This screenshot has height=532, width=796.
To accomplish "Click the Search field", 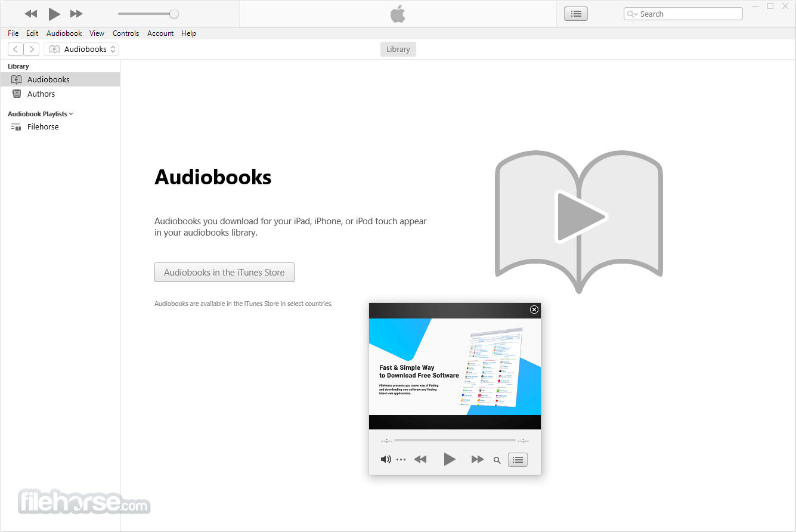I will click(x=683, y=14).
